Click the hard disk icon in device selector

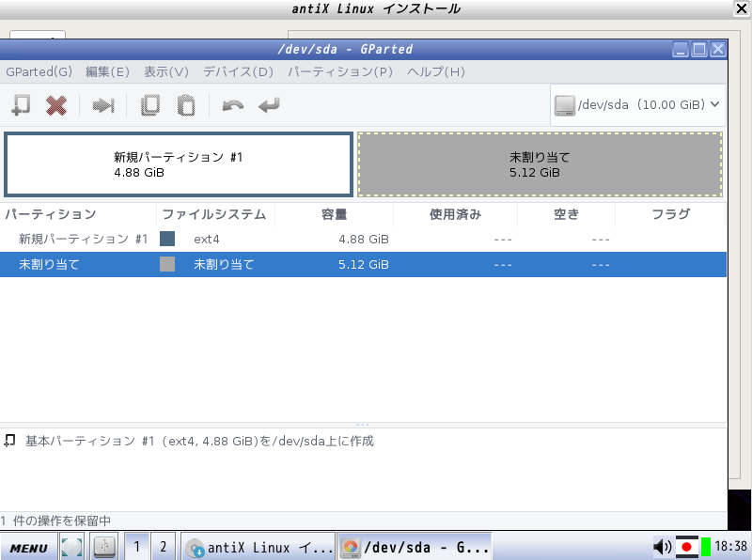tap(565, 105)
